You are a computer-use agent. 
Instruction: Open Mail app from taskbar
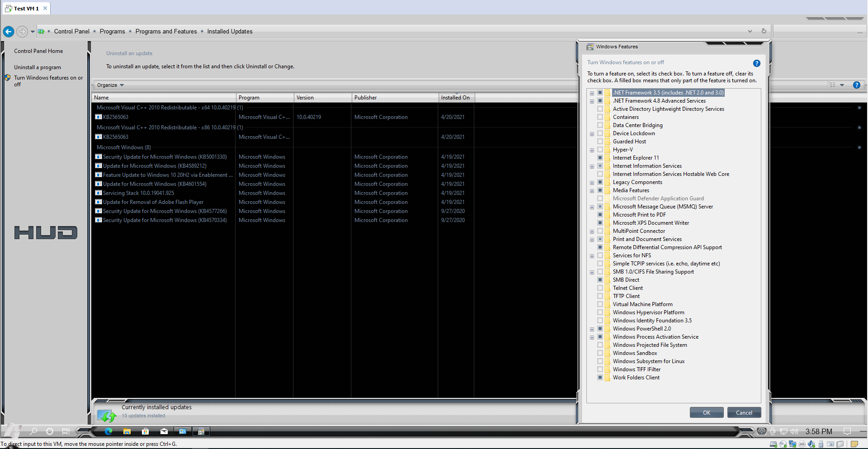tap(164, 431)
